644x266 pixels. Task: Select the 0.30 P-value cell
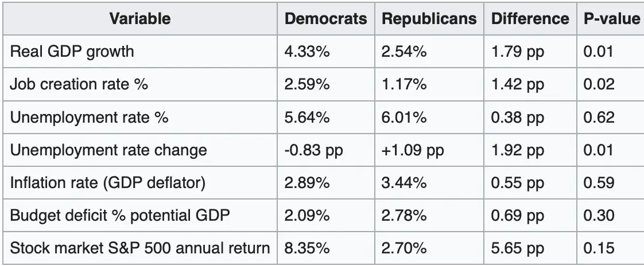click(x=598, y=217)
